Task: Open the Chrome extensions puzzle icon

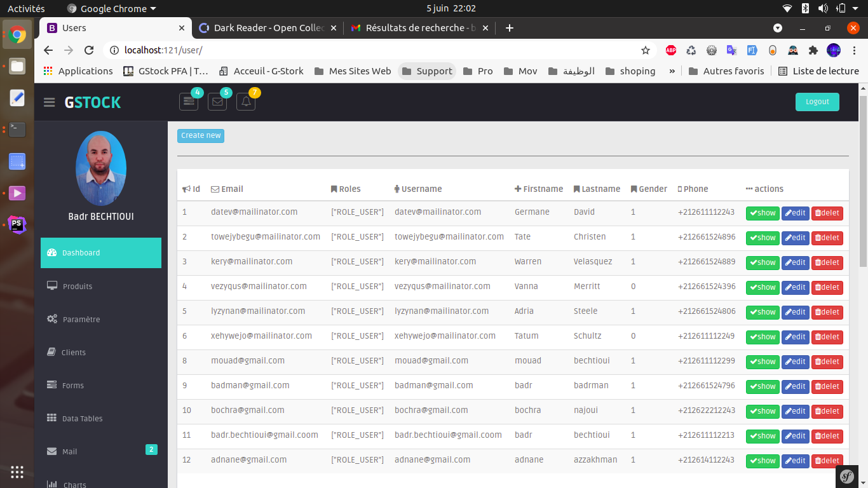Action: coord(813,50)
